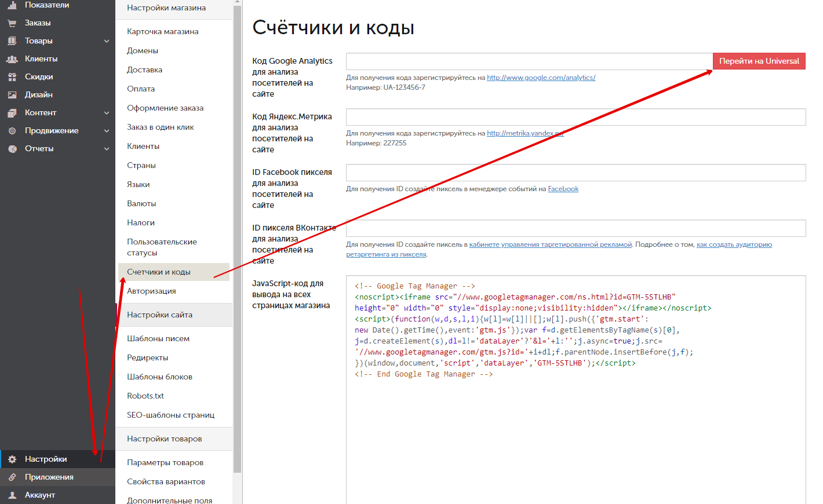Open Домены settings page
This screenshot has width=823, height=504.
143,51
